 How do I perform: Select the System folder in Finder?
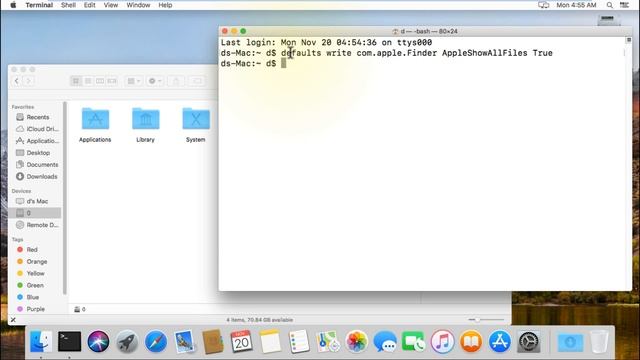pyautogui.click(x=196, y=124)
